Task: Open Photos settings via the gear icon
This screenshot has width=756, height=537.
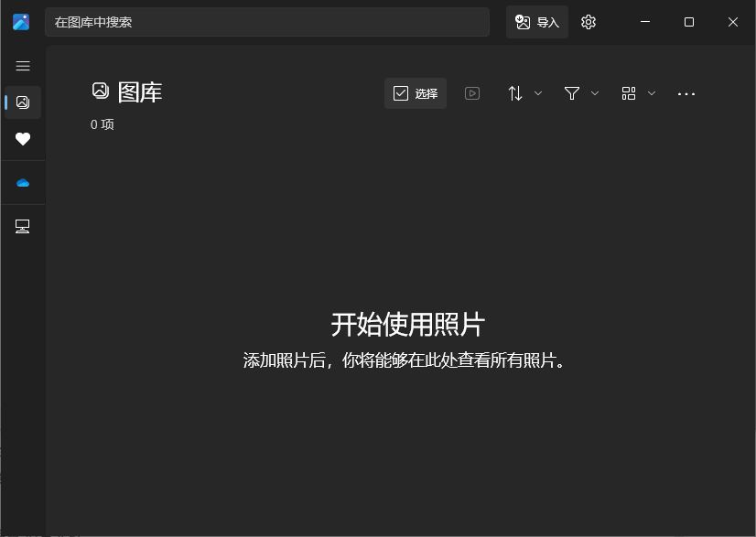Action: (588, 22)
